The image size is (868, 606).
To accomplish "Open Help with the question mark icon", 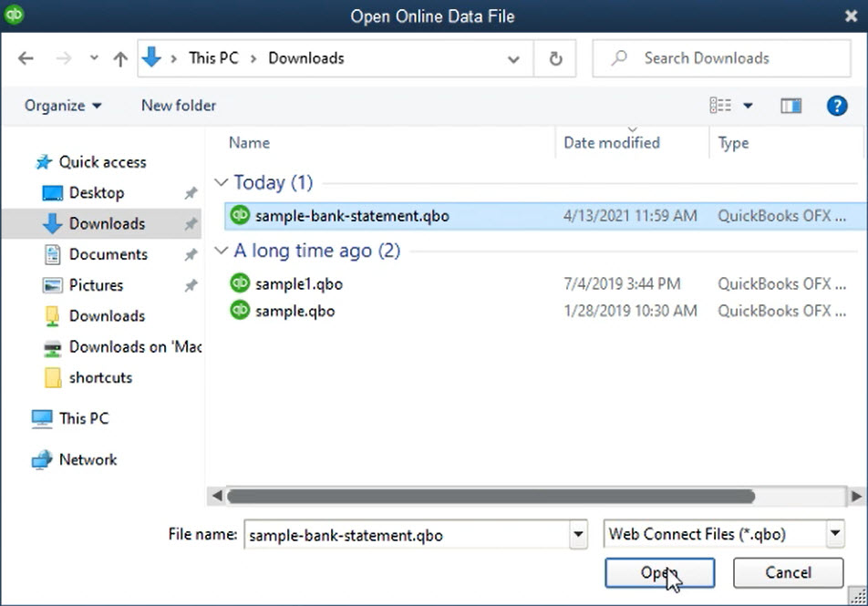I will pos(836,105).
